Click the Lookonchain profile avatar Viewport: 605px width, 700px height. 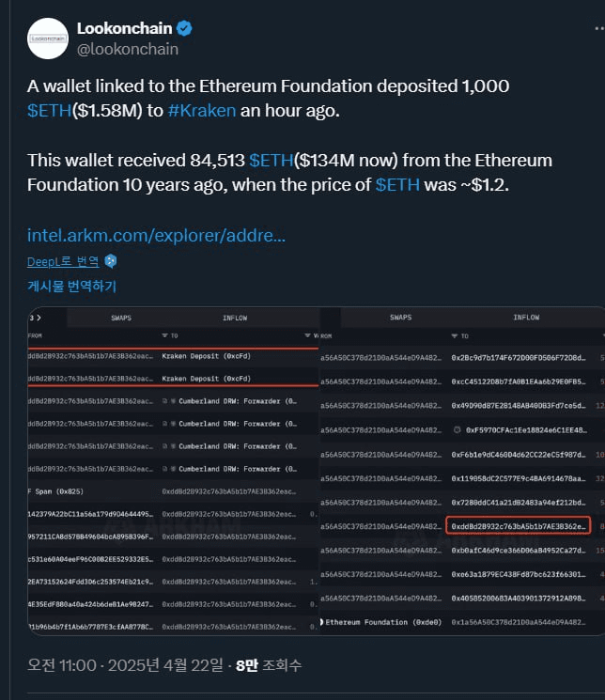point(48,39)
